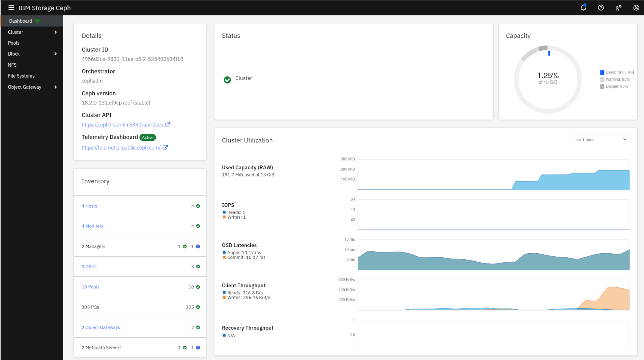This screenshot has width=644, height=360.
Task: Click the Used capacity blue legend swatch
Action: point(602,72)
